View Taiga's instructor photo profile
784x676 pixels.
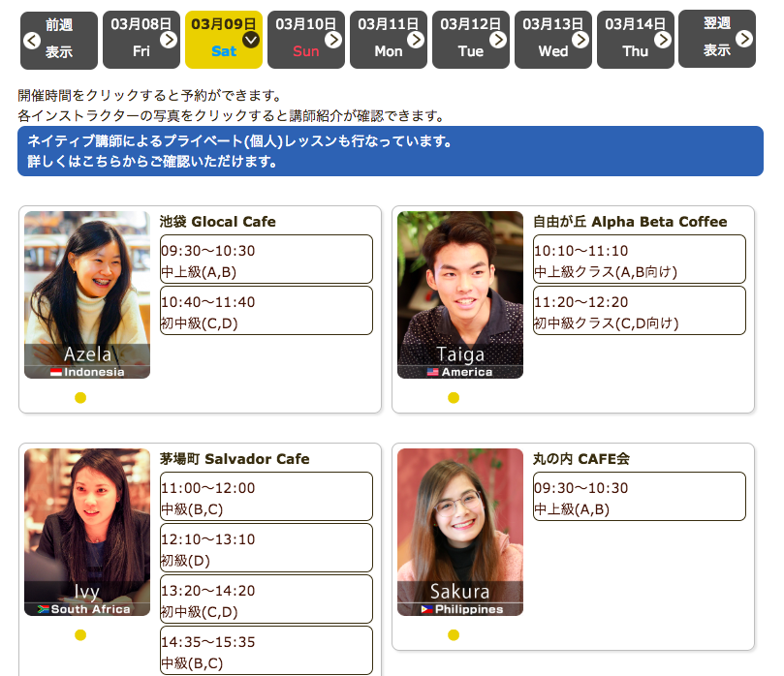tap(460, 294)
